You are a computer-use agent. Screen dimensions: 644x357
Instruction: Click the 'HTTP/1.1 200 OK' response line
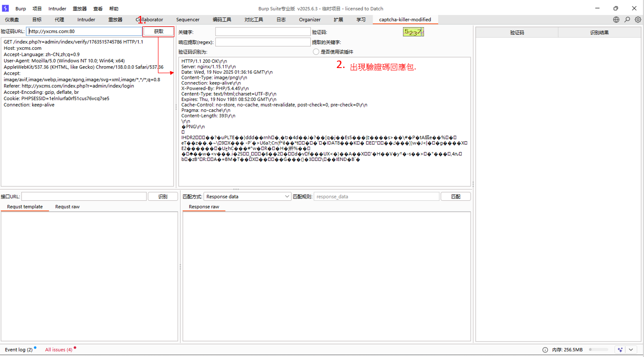click(204, 61)
